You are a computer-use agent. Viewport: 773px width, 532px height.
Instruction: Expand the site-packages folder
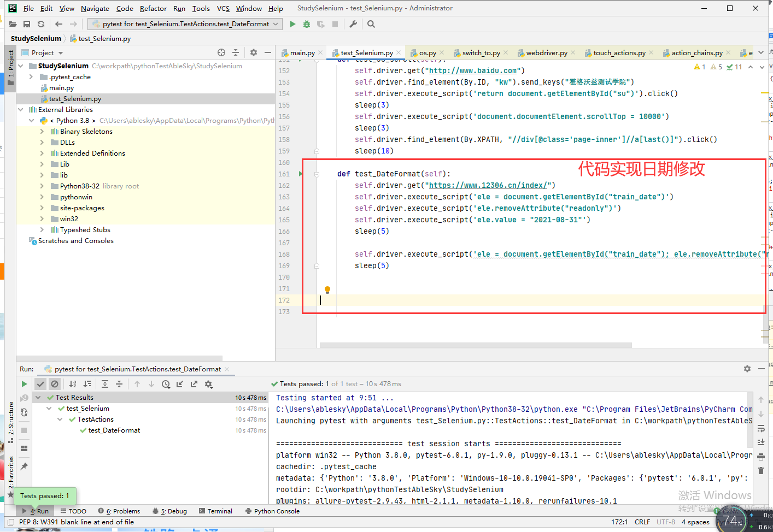tap(42, 208)
